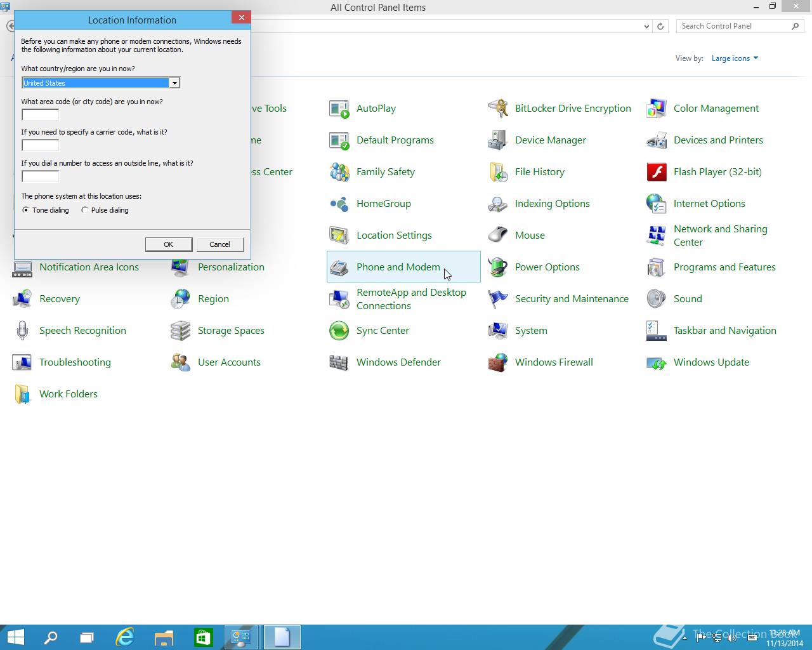Click the Location Settings icon
The image size is (812, 650).
pyautogui.click(x=339, y=235)
